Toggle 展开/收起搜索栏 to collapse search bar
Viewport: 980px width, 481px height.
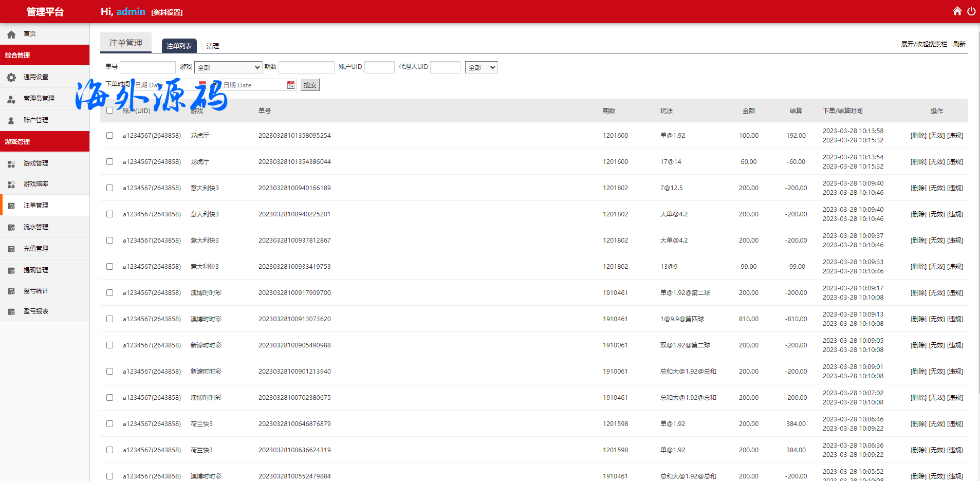[923, 44]
